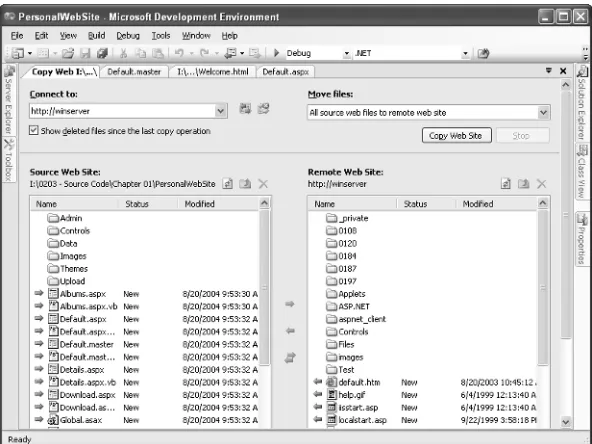
Task: Select localstart.asp in remote list
Action: (x=356, y=420)
